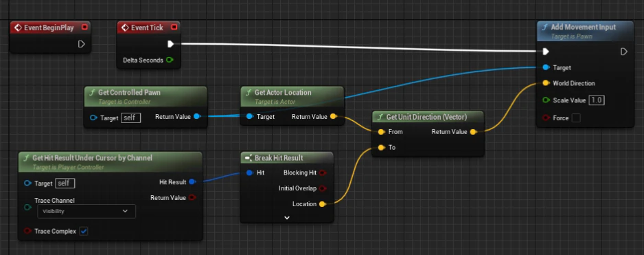Click the Delta Seconds output pin

pyautogui.click(x=170, y=60)
